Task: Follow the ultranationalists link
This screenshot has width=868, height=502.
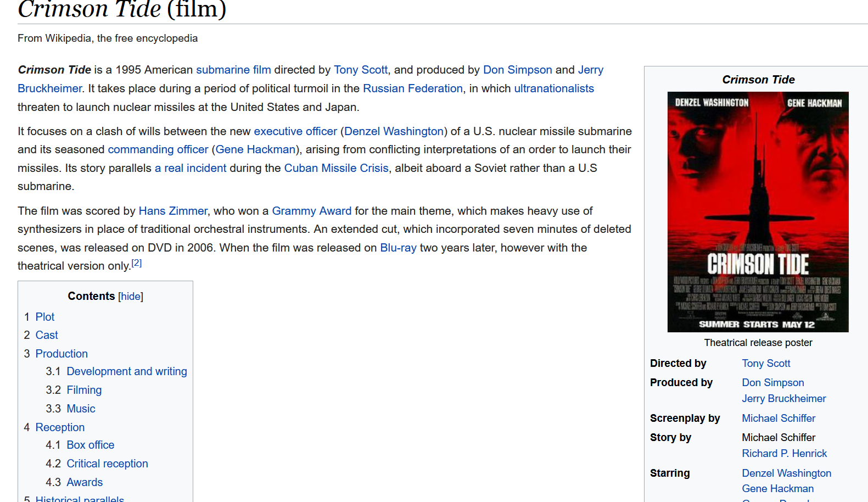Action: (x=554, y=88)
